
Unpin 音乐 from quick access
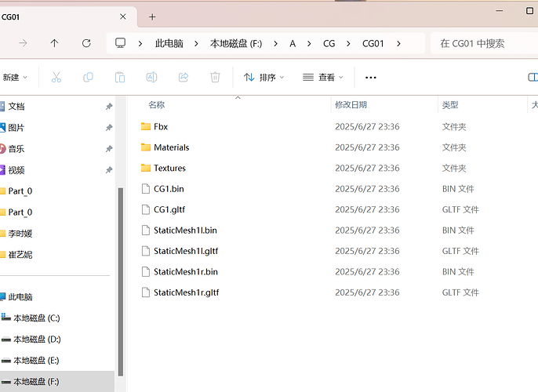(109, 149)
